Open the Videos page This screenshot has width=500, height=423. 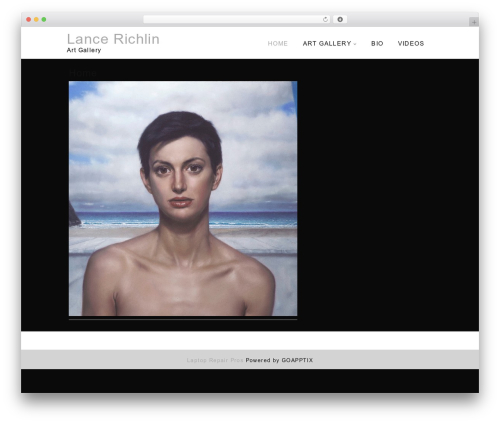click(411, 44)
